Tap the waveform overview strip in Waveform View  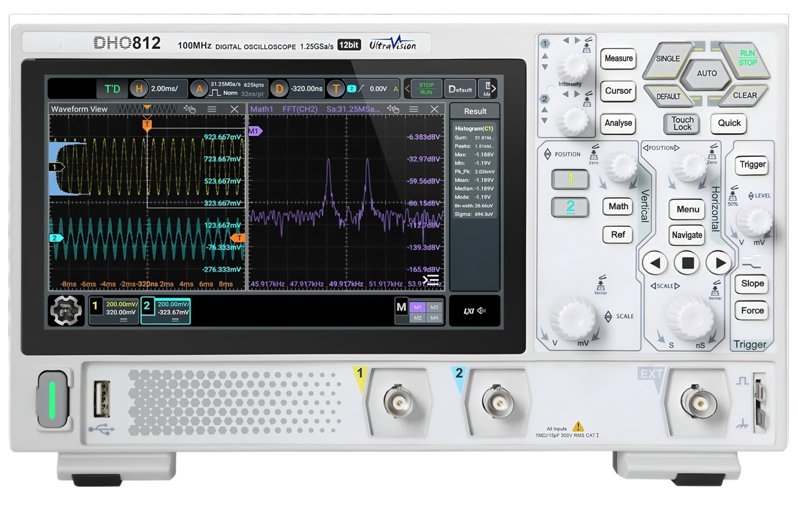point(147,109)
